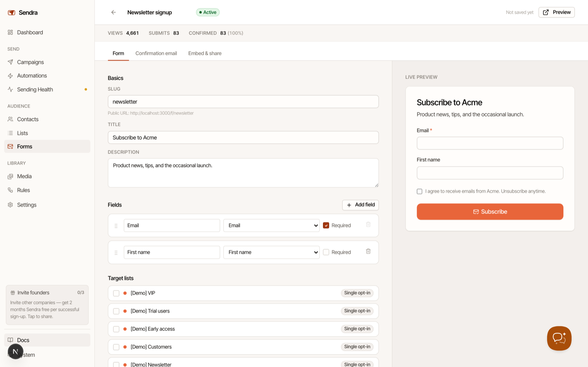Toggle Required checkbox for Email field
The image size is (588, 367).
326,226
